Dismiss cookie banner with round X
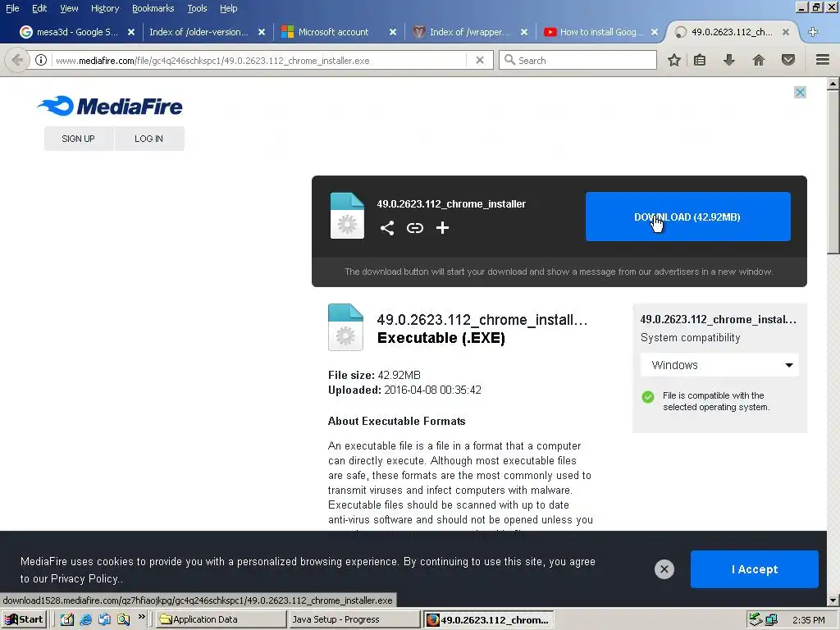The image size is (840, 630). click(x=664, y=569)
